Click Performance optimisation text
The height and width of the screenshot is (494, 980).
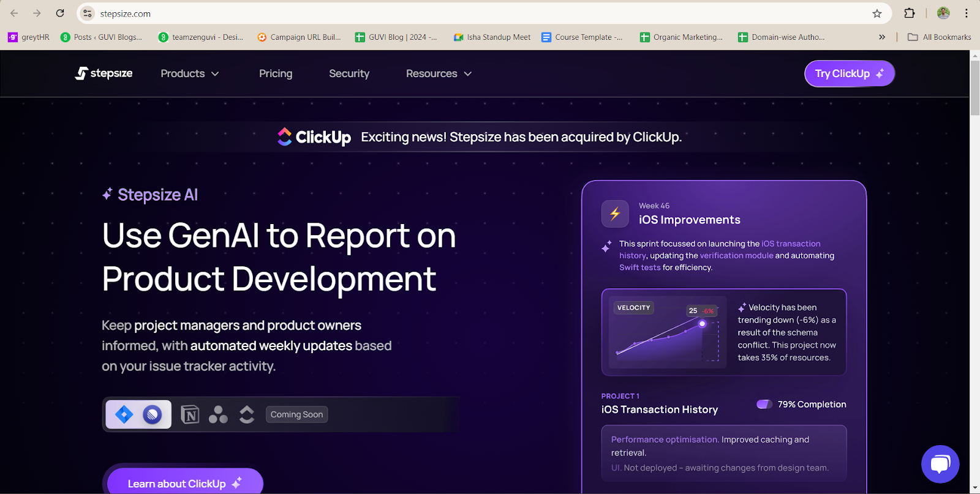coord(664,440)
